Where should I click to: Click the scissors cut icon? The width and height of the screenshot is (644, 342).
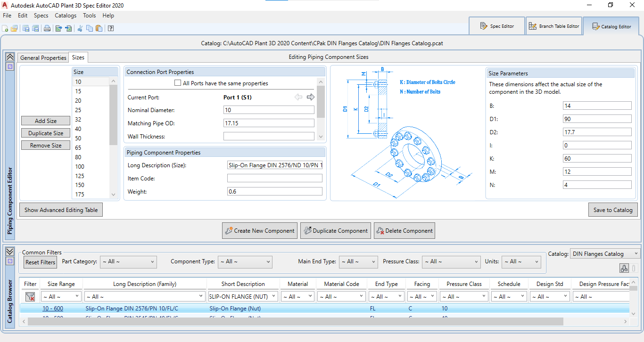[x=80, y=28]
